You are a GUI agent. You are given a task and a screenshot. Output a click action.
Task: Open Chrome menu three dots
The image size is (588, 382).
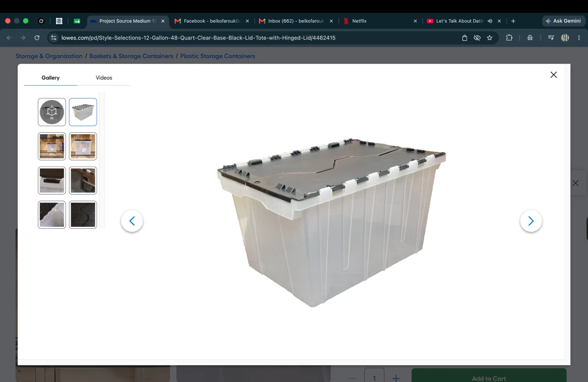click(x=579, y=38)
